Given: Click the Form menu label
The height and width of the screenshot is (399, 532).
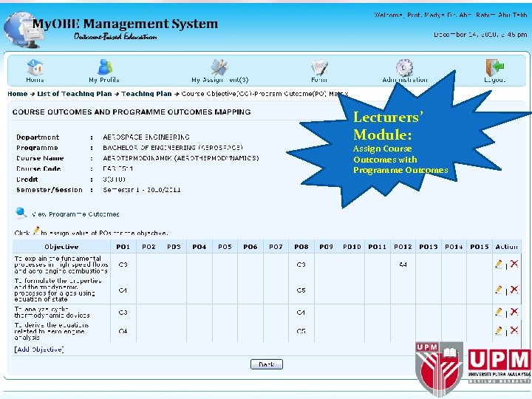Looking at the screenshot, I should point(319,80).
